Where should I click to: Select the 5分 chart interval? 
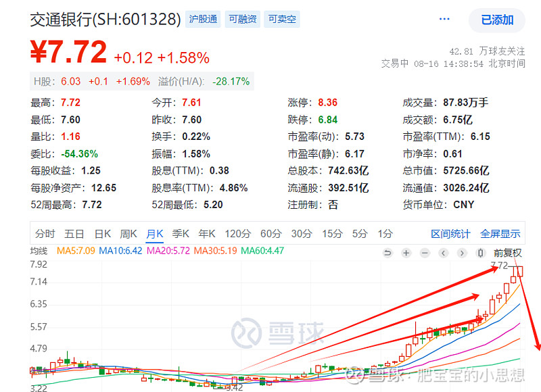tap(360, 234)
